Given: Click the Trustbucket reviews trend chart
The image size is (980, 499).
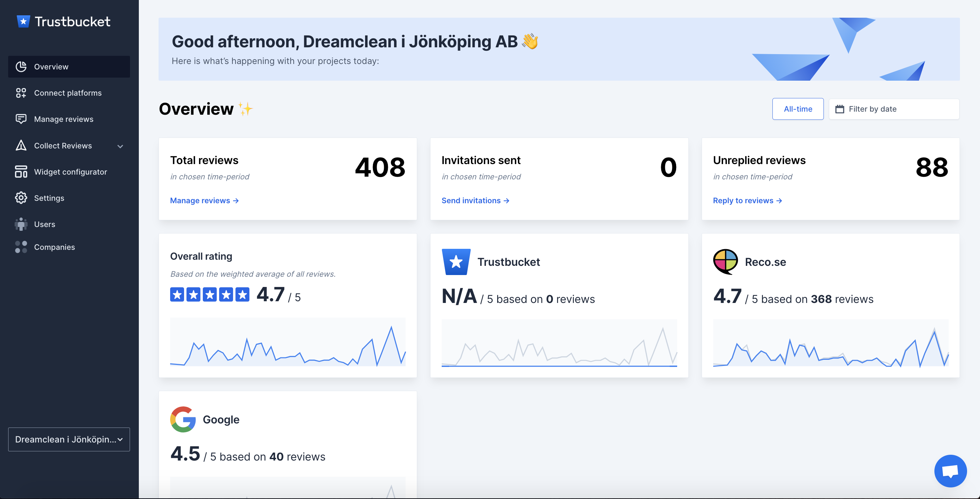Looking at the screenshot, I should coord(559,343).
